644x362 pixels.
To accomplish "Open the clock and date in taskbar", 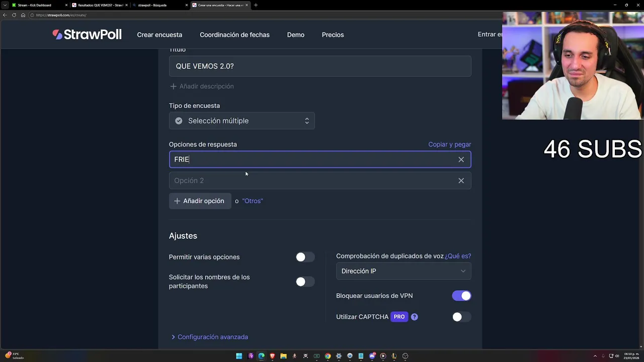I will click(631, 356).
